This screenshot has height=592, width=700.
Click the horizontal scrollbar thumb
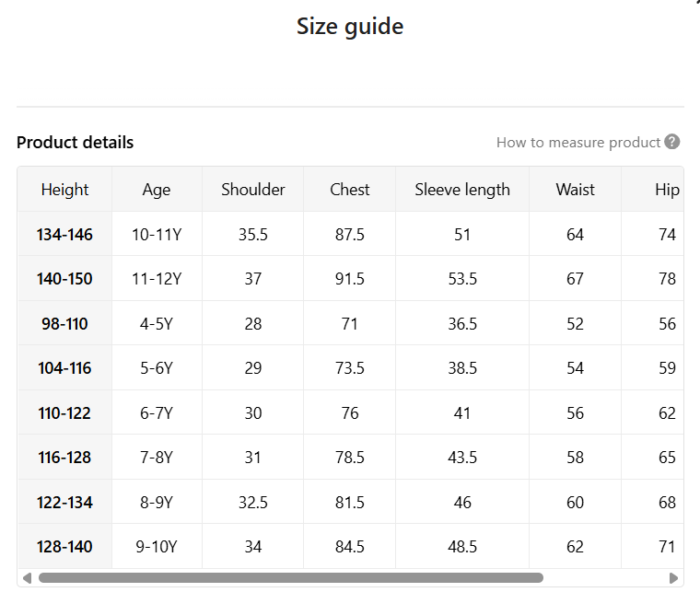pos(291,578)
